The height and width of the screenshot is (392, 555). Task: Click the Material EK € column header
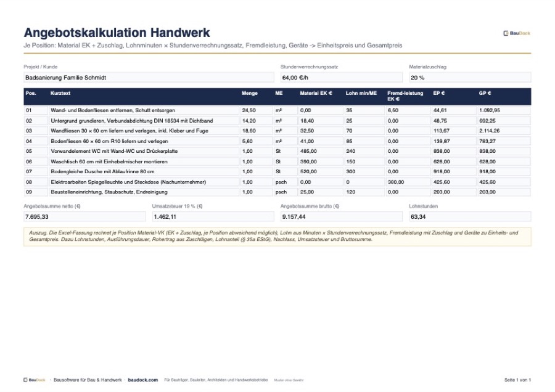(x=316, y=93)
